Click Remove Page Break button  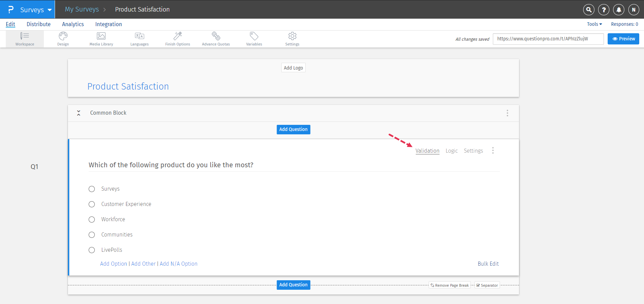coord(450,285)
